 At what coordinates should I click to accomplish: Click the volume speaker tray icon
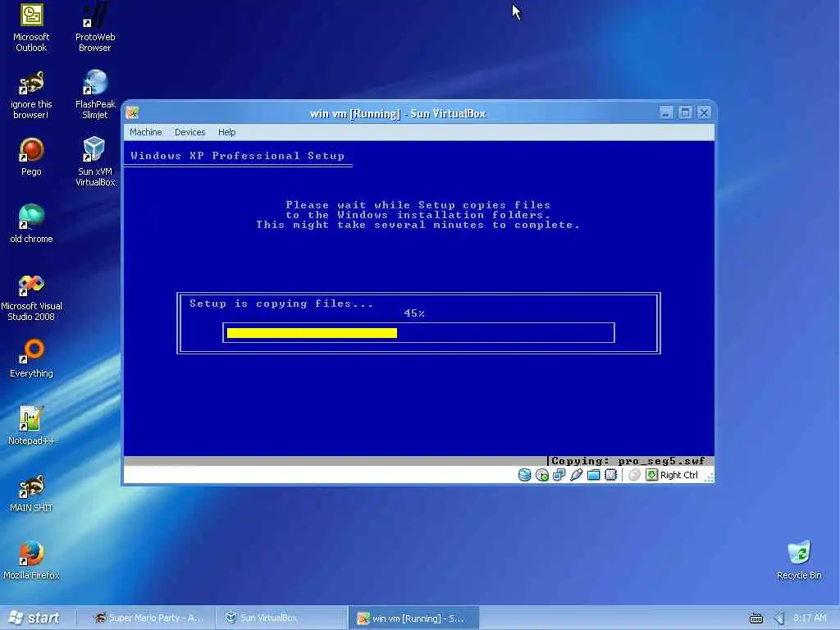pos(779,619)
